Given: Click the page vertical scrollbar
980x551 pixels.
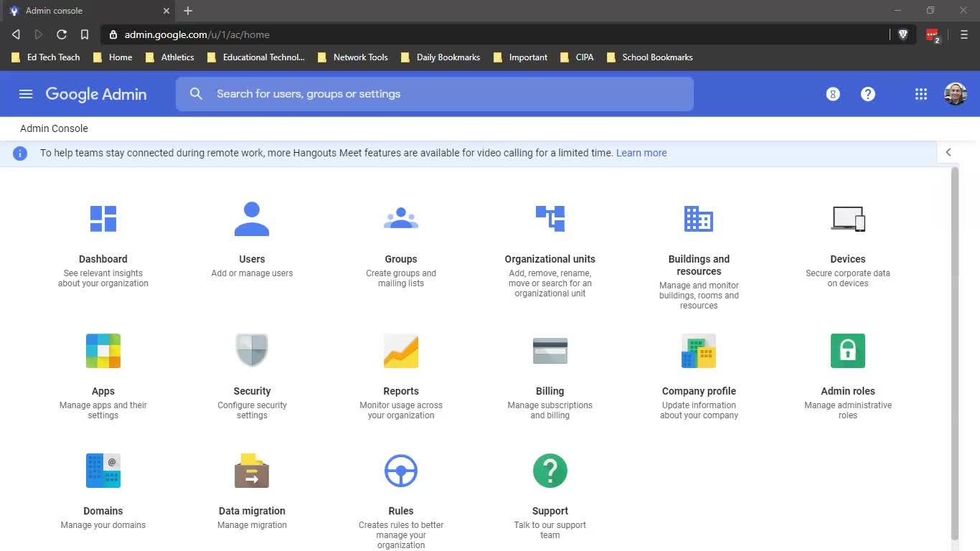Looking at the screenshot, I should click(x=954, y=353).
